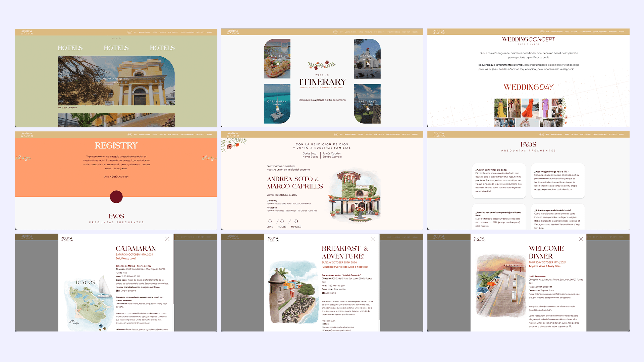This screenshot has width=644, height=362.
Task: Click Andrea & Marco logo on Hotels page
Action: [x=27, y=32]
